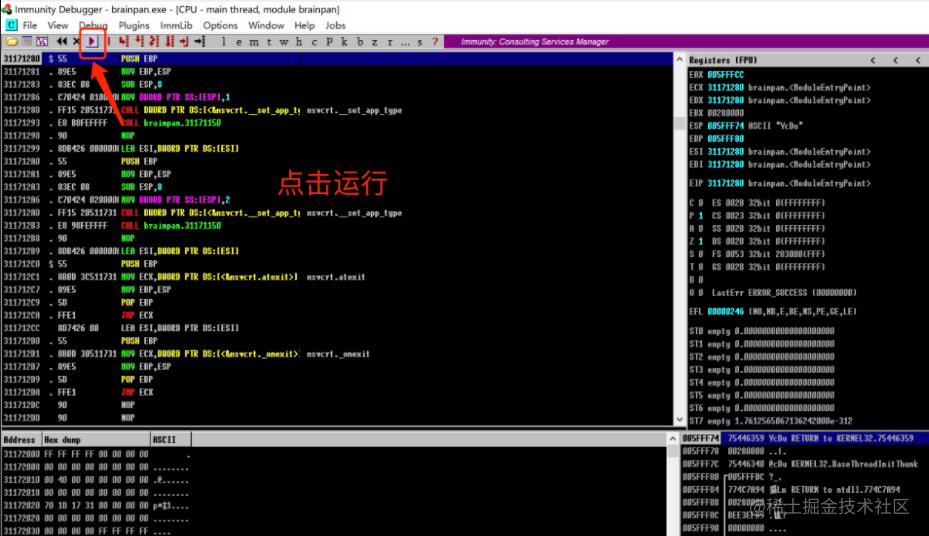Viewport: 929px width, 536px height.
Task: Open a file with the folder icon
Action: tap(11, 41)
